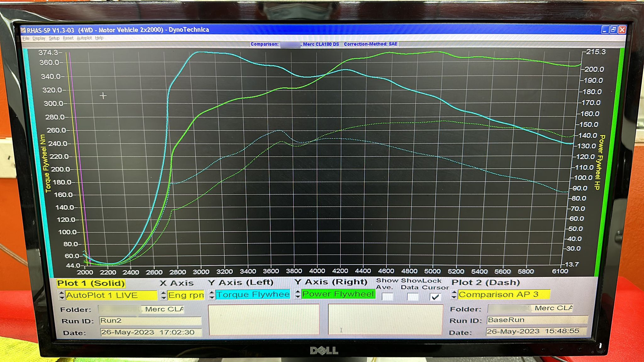The image size is (644, 362).
Task: Click the Plot 2 Folder field
Action: coord(530,308)
